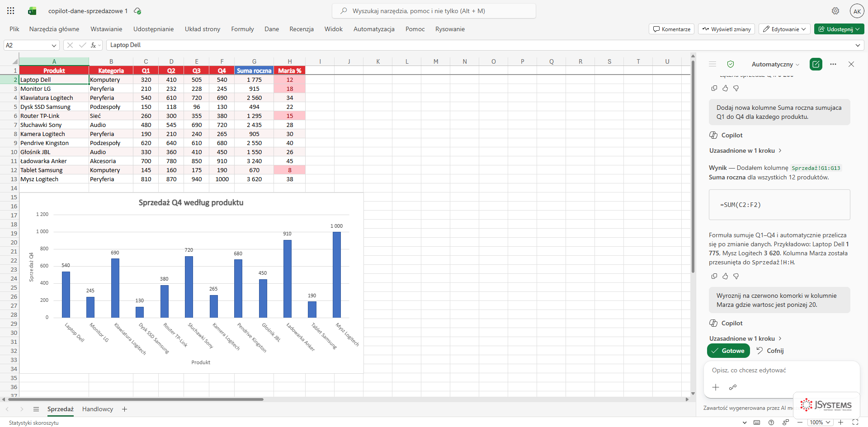The width and height of the screenshot is (868, 427).
Task: Click the keyboard icon in the status bar
Action: click(x=757, y=422)
